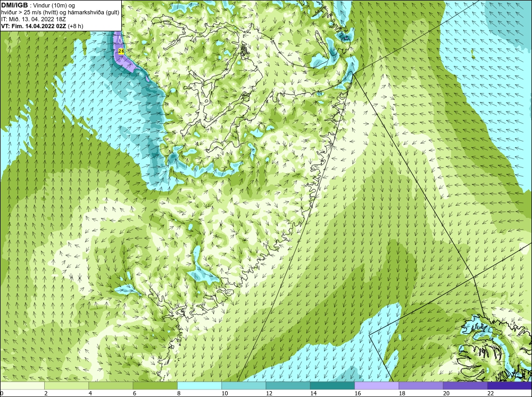Click the scale label '16'
Viewport: 532px width, 397px height.
[358, 393]
